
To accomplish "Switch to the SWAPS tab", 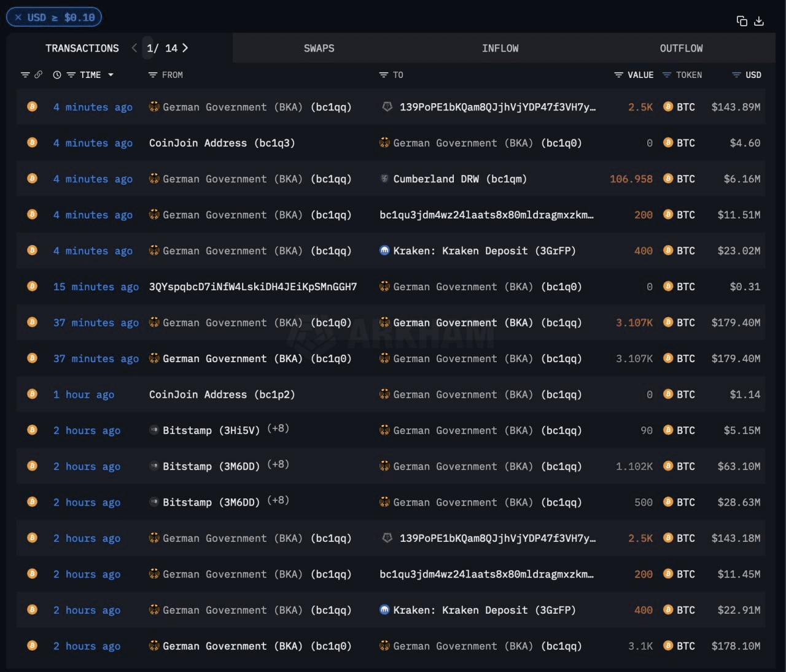I will (x=319, y=48).
